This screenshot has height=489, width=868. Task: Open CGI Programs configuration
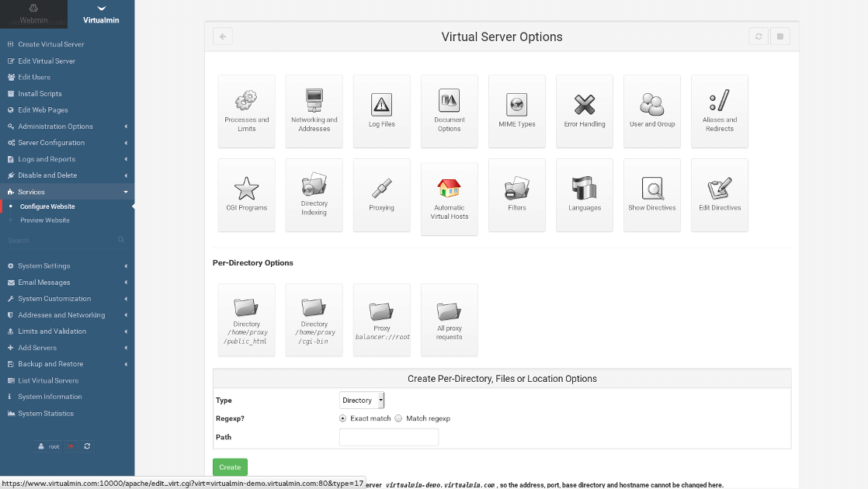pos(246,195)
